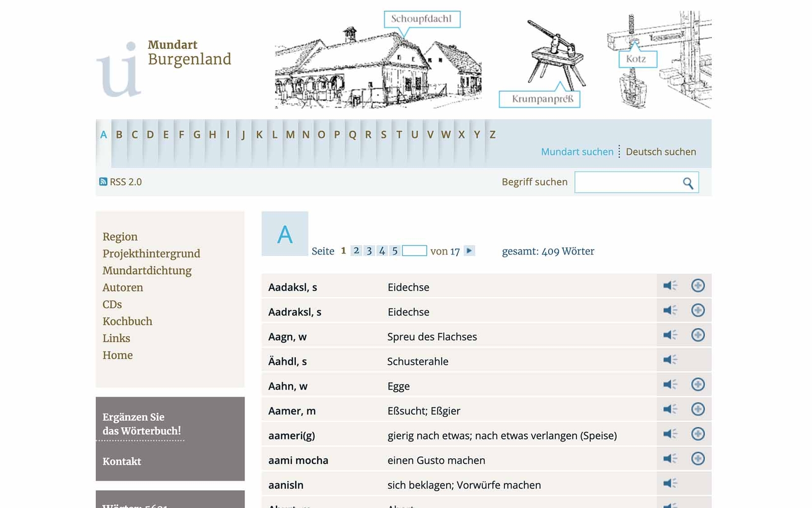Select letter Z in the alphabet bar
The height and width of the screenshot is (508, 812).
492,135
